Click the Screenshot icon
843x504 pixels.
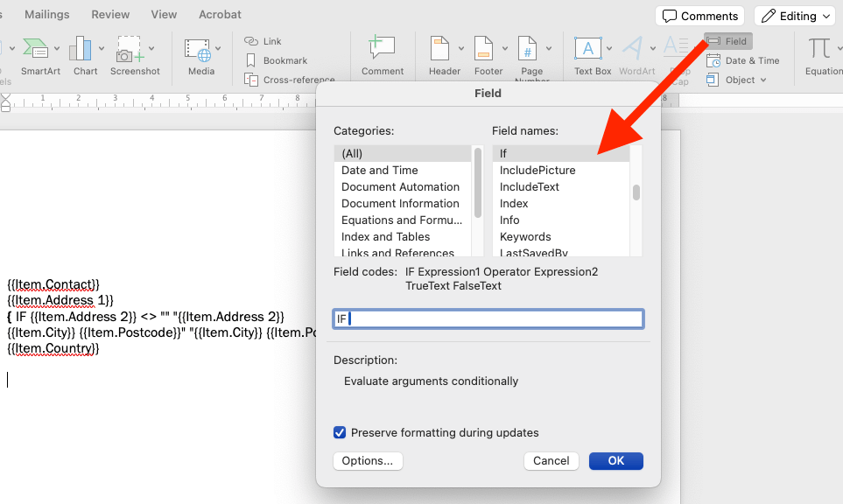(x=130, y=49)
